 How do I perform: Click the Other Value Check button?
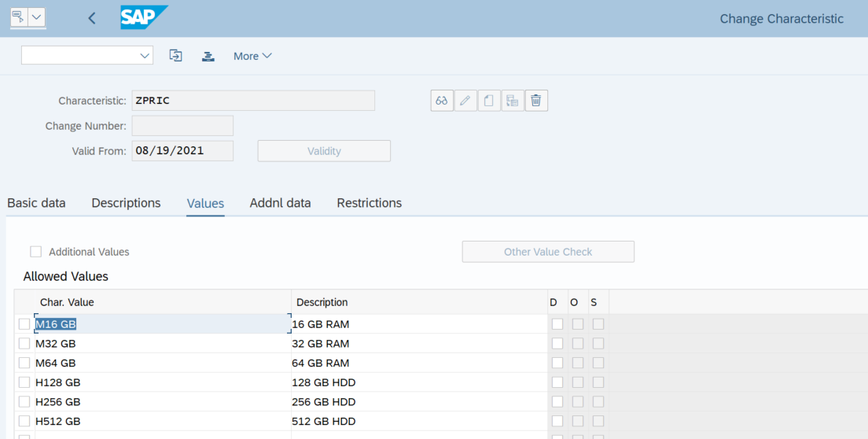(x=548, y=252)
